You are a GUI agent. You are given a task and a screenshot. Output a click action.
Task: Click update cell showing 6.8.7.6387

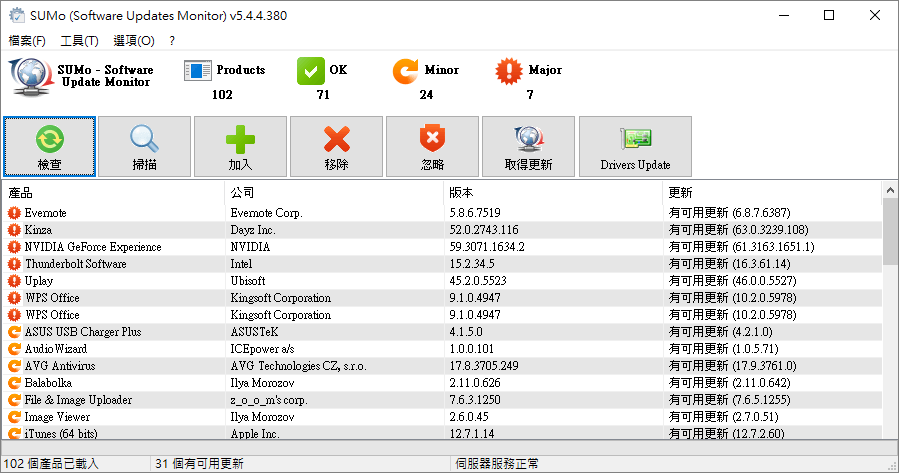(729, 213)
